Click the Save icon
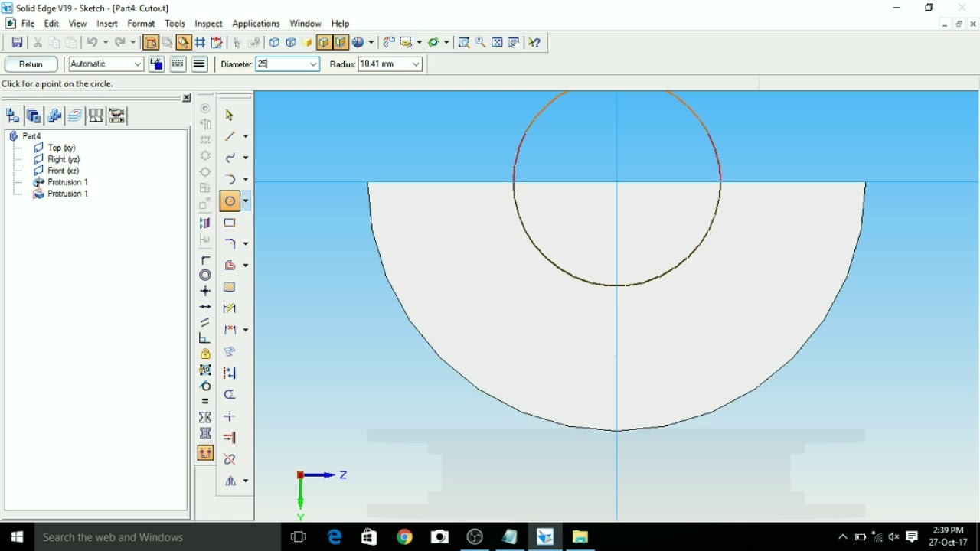The width and height of the screenshot is (980, 551). point(17,43)
